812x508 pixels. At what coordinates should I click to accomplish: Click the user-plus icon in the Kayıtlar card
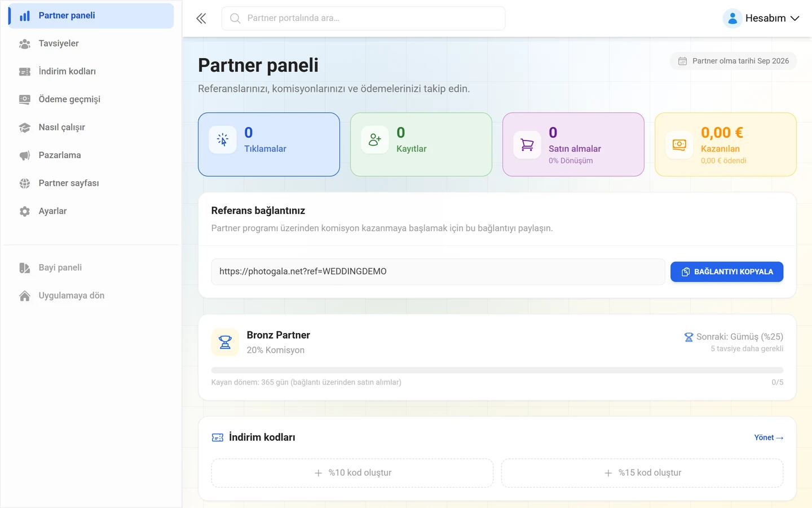coord(375,140)
